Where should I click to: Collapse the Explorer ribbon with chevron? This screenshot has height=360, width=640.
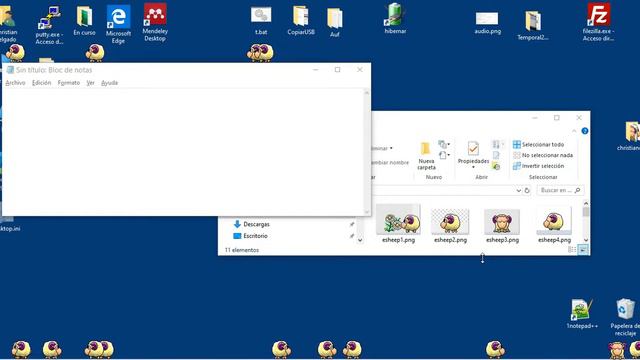[574, 131]
